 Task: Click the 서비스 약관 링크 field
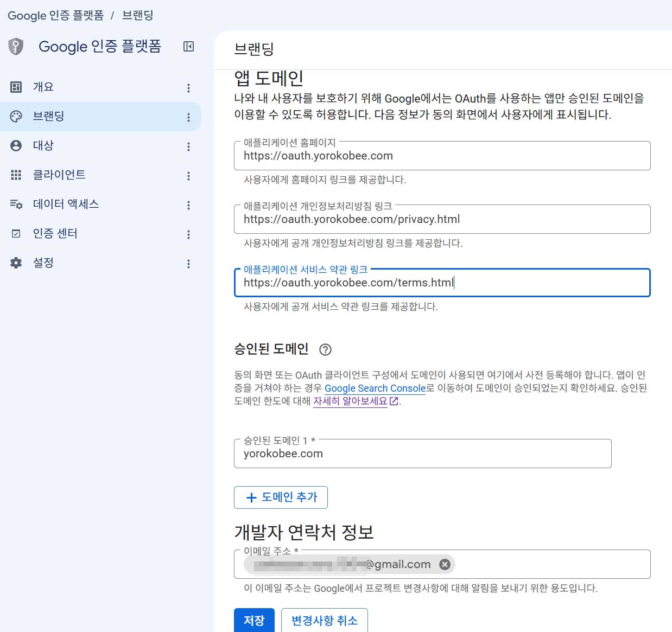[x=442, y=283]
